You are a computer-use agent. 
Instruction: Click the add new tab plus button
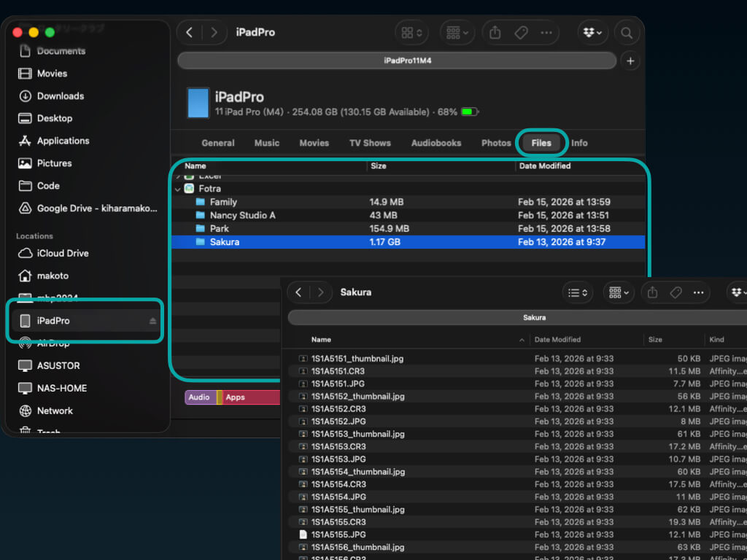pos(630,61)
